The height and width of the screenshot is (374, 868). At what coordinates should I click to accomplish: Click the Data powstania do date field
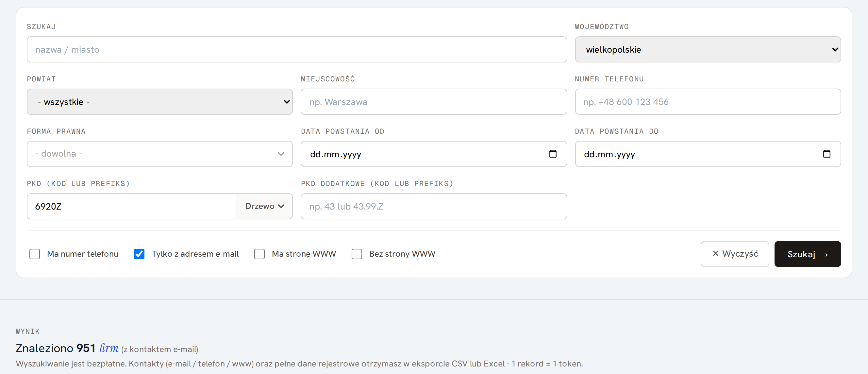tap(708, 154)
